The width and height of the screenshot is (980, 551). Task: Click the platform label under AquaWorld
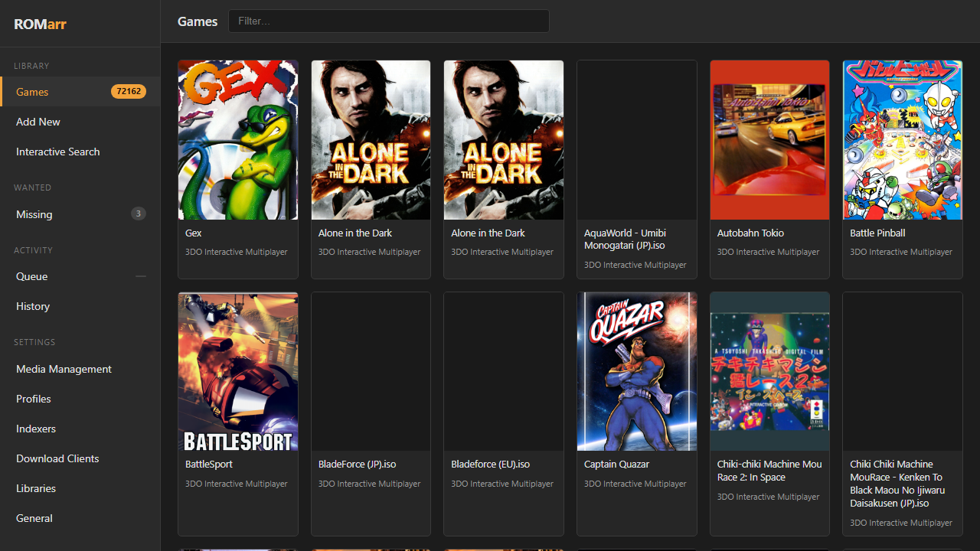[x=635, y=265]
